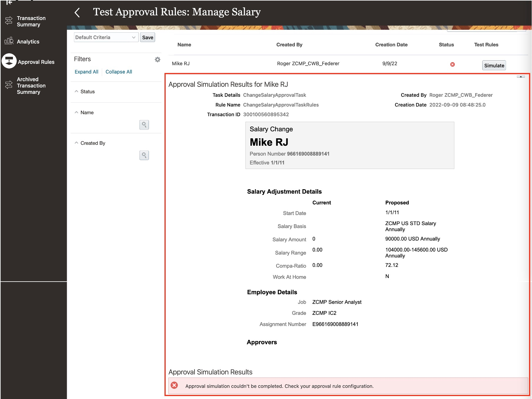Screen dimensions: 532x399
Task: Click the Analytics chart icon
Action: coord(9,41)
